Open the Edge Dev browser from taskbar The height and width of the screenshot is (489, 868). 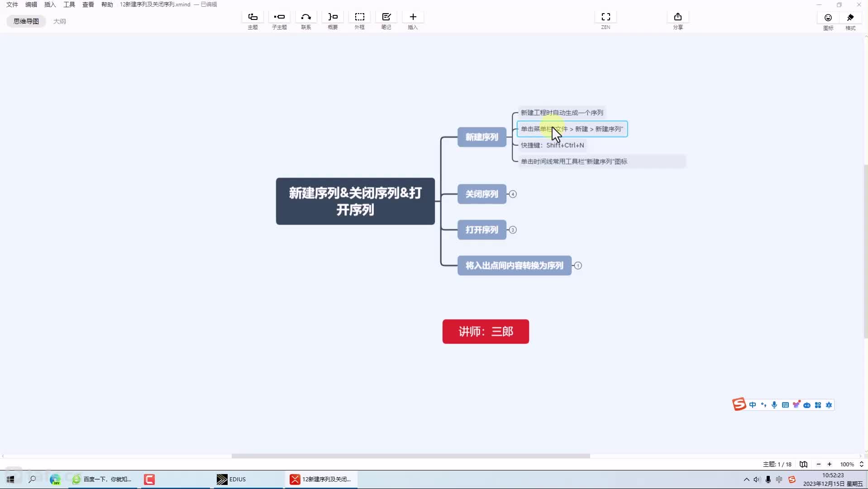[x=55, y=479]
